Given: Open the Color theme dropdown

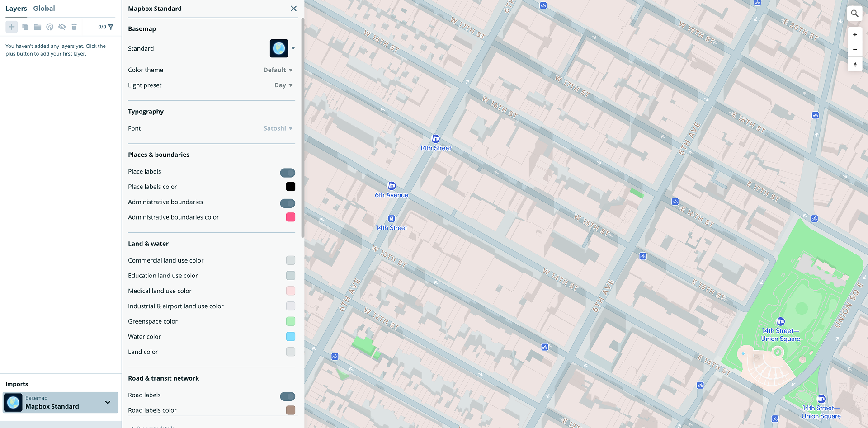Looking at the screenshot, I should coord(278,70).
